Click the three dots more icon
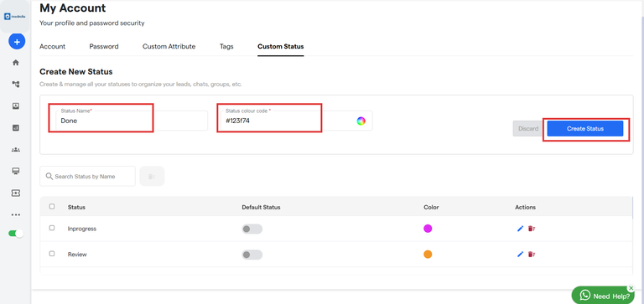Image resolution: width=644 pixels, height=304 pixels. click(x=16, y=214)
